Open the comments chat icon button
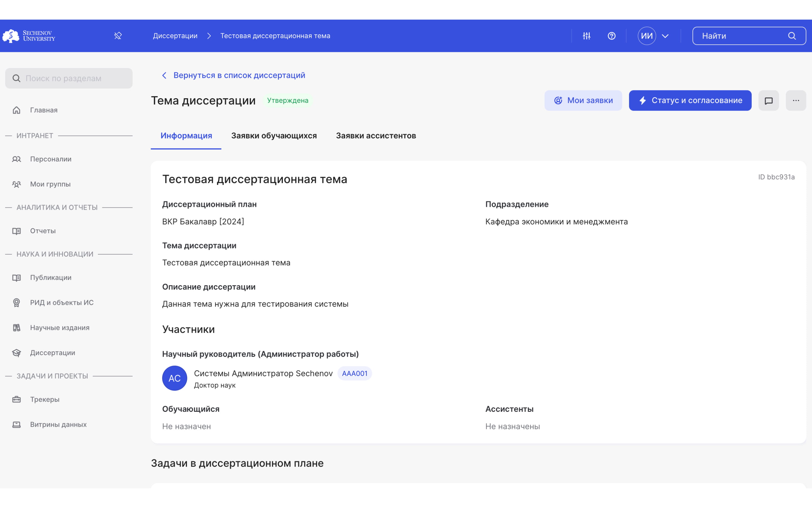Screen dimensions: 812x508 [769, 100]
